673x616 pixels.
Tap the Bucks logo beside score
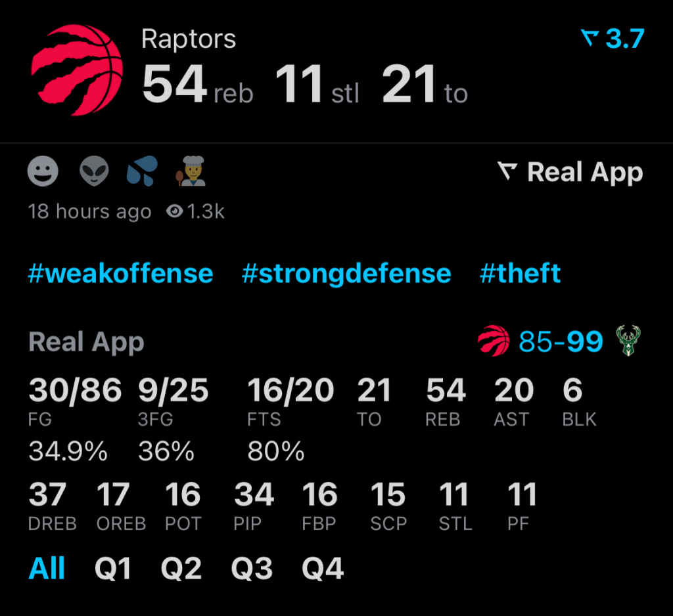628,341
